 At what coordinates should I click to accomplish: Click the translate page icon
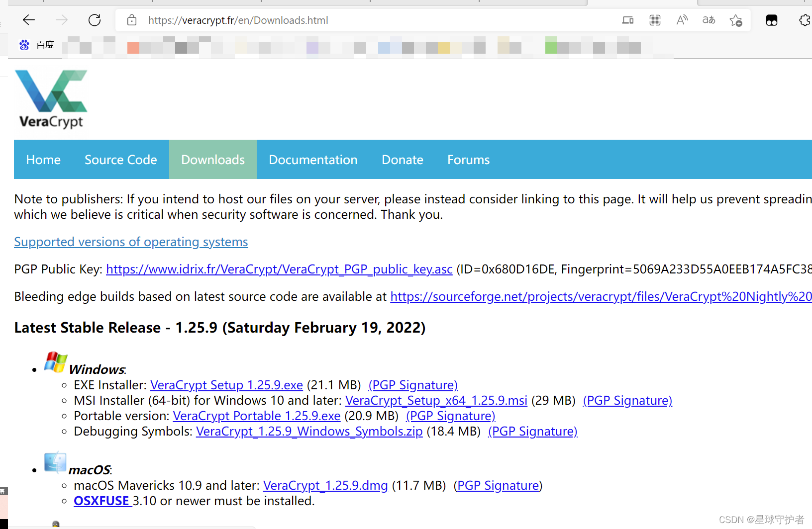click(x=709, y=20)
